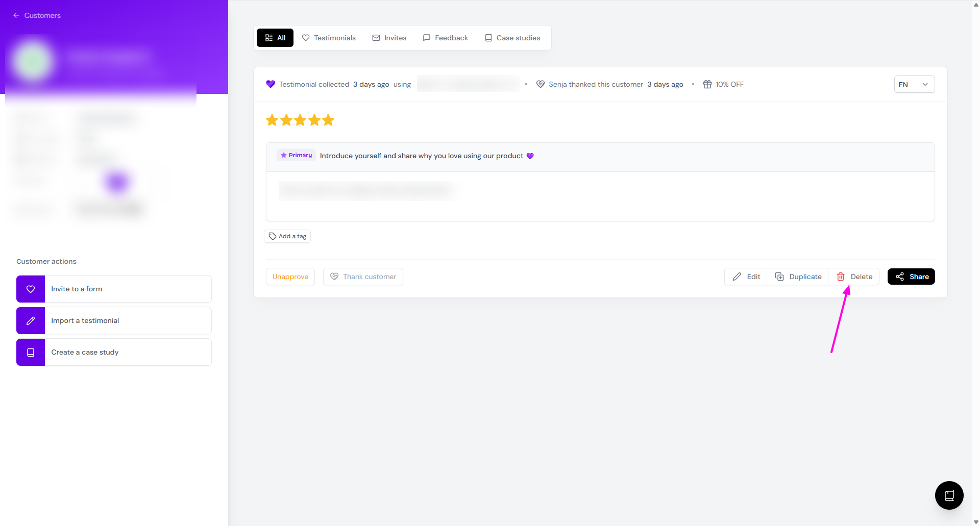Viewport: 980px width, 526px height.
Task: Select the Case studies tab
Action: [512, 38]
